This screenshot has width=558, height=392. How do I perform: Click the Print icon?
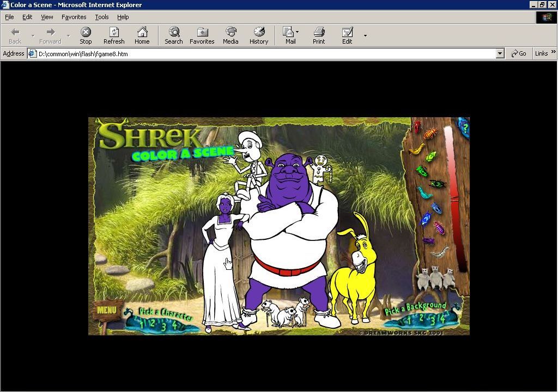pos(319,35)
